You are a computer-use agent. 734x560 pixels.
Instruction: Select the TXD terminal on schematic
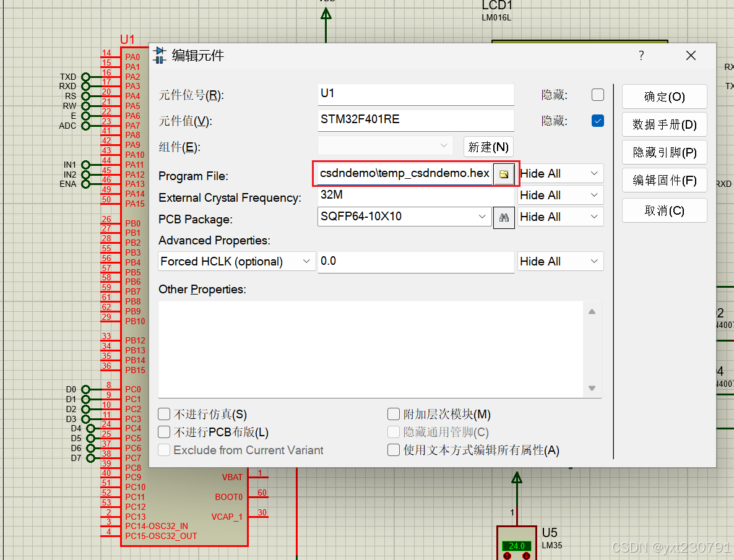tap(85, 77)
